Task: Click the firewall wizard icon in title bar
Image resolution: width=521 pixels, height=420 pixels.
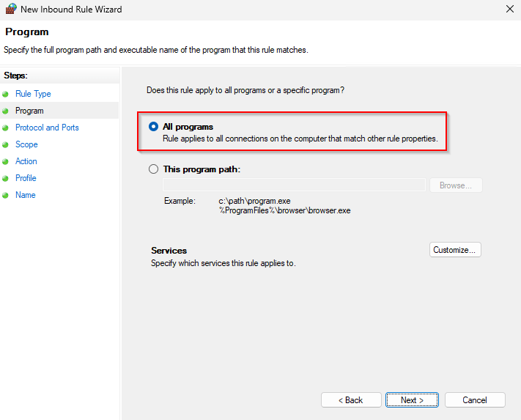Action: pos(10,10)
